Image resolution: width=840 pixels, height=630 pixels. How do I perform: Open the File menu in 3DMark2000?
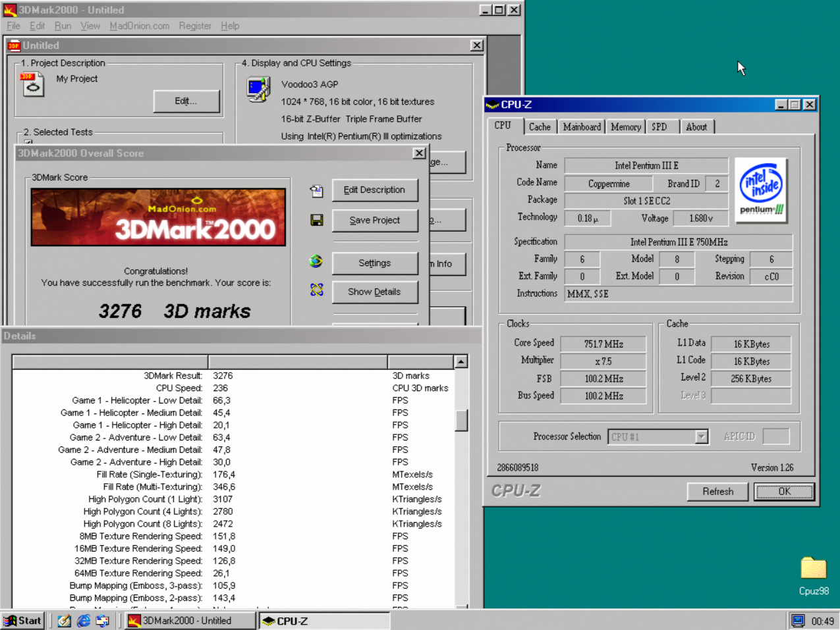[x=13, y=26]
